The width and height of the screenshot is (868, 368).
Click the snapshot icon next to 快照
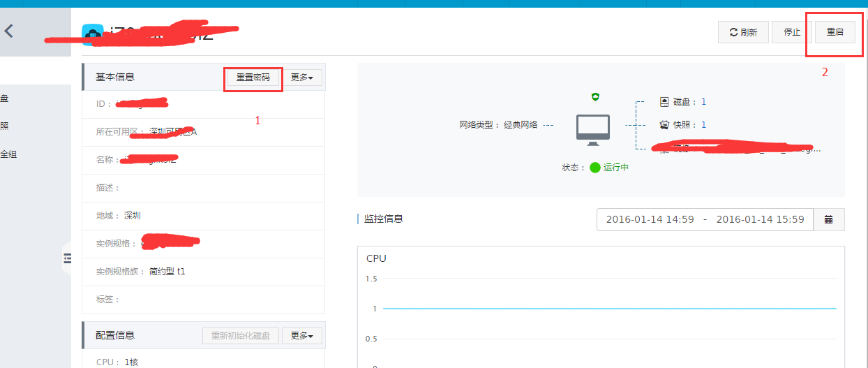click(x=664, y=125)
